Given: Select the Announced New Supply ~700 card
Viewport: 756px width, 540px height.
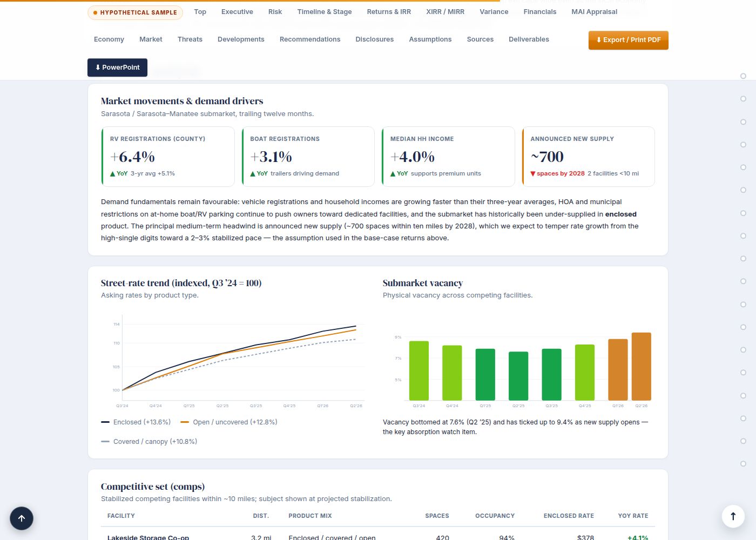Looking at the screenshot, I should (x=588, y=157).
